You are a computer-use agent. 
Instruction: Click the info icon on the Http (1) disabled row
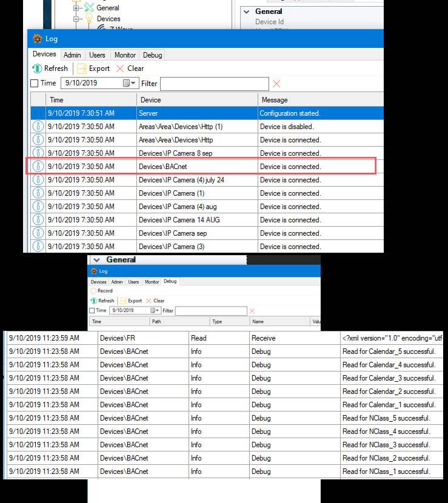[38, 127]
